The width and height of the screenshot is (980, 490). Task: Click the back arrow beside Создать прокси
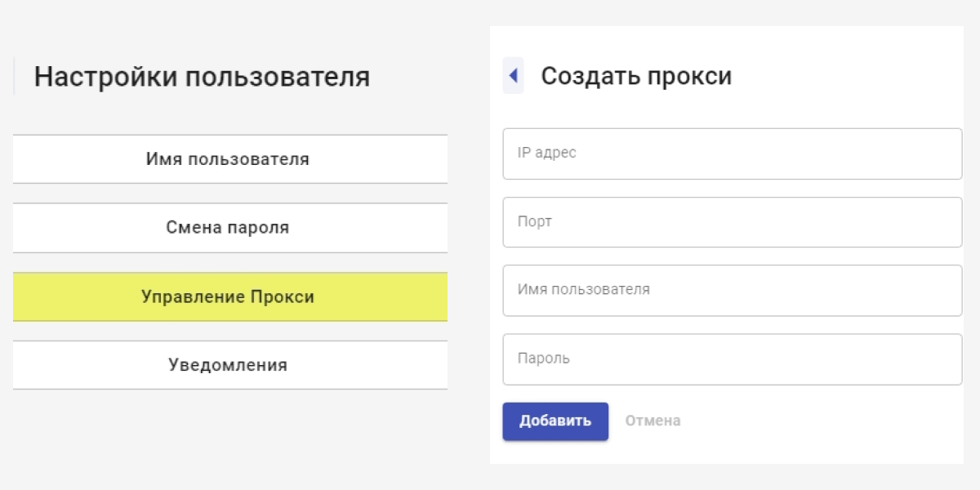click(513, 76)
